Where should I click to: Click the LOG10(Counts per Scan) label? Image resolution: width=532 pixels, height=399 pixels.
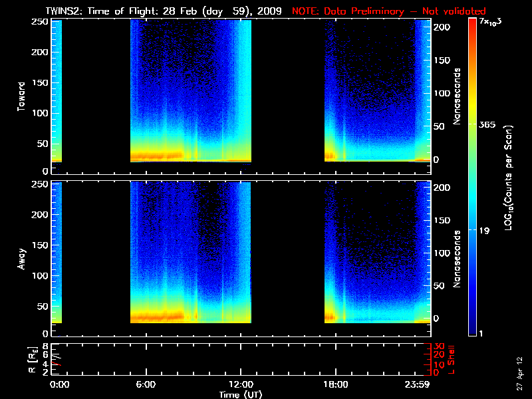pyautogui.click(x=508, y=178)
